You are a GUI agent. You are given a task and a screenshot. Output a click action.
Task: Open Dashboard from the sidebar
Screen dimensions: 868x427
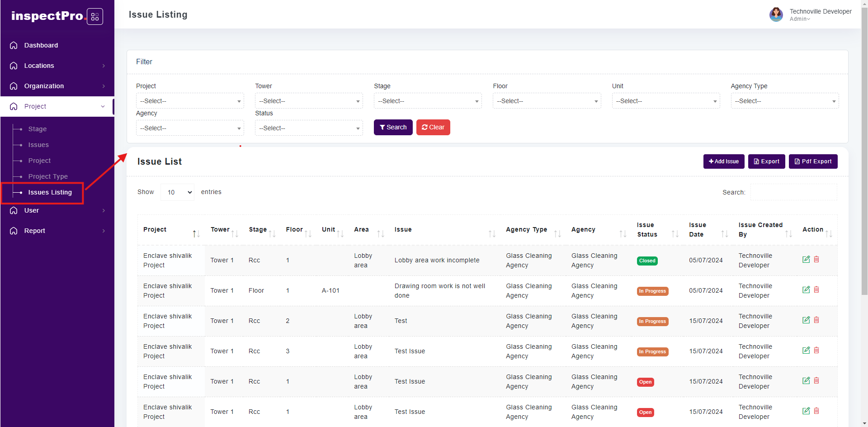coord(41,45)
